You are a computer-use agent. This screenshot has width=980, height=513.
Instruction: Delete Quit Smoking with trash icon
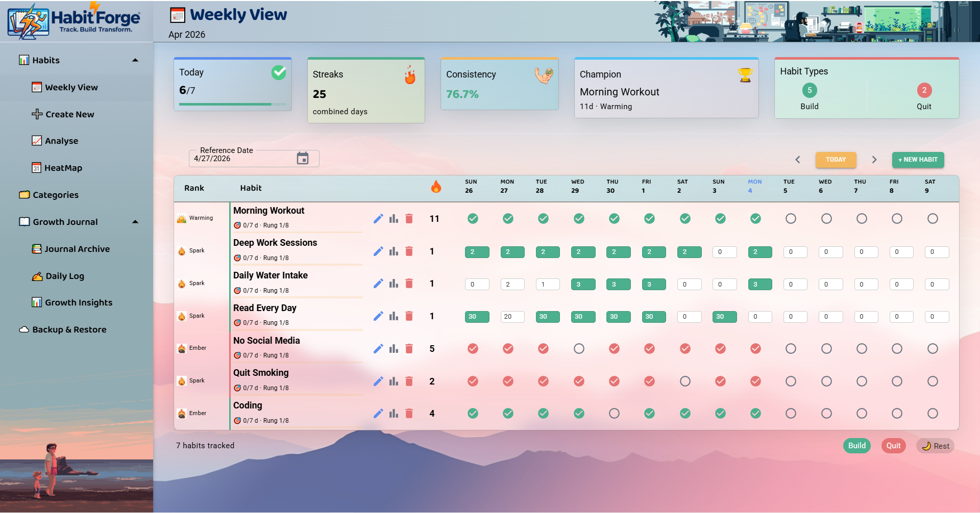[x=409, y=381]
